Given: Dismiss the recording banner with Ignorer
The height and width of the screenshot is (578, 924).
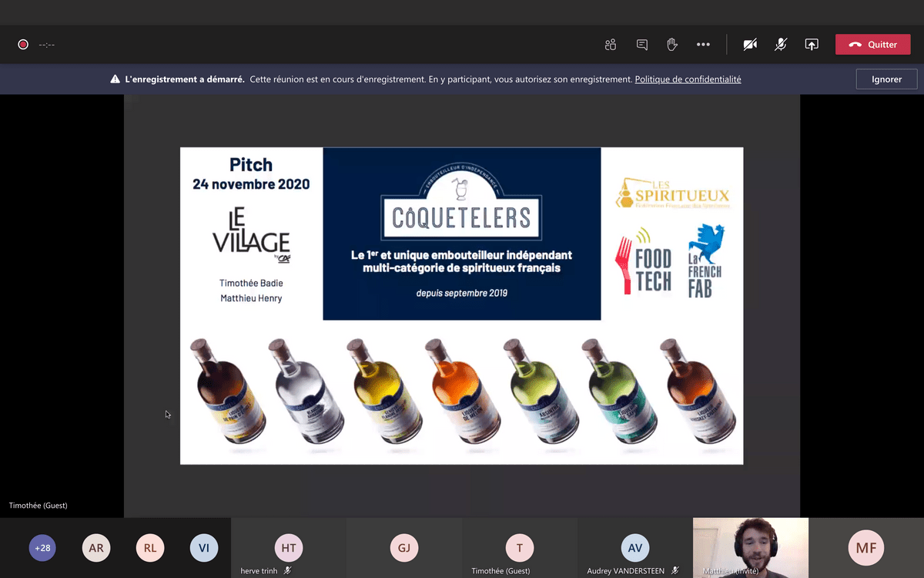Looking at the screenshot, I should tap(886, 79).
